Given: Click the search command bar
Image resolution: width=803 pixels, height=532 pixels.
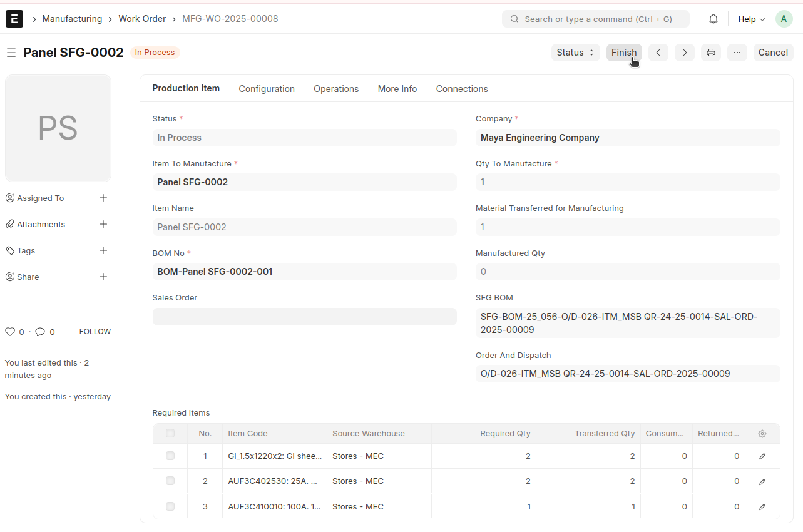Looking at the screenshot, I should click(595, 19).
